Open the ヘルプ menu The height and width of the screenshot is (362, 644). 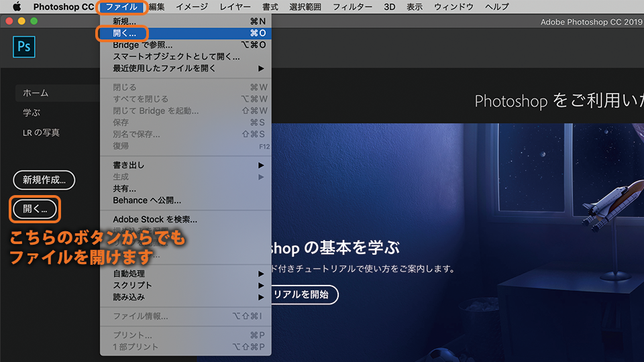pyautogui.click(x=496, y=7)
